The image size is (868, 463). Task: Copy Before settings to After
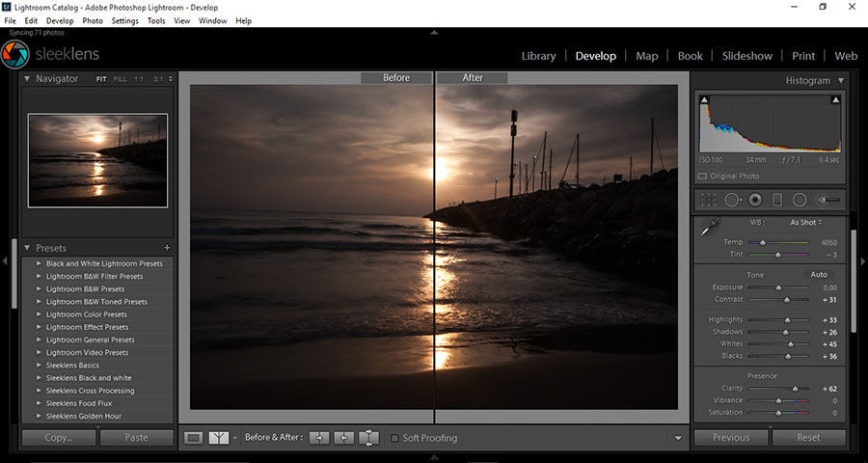(319, 438)
